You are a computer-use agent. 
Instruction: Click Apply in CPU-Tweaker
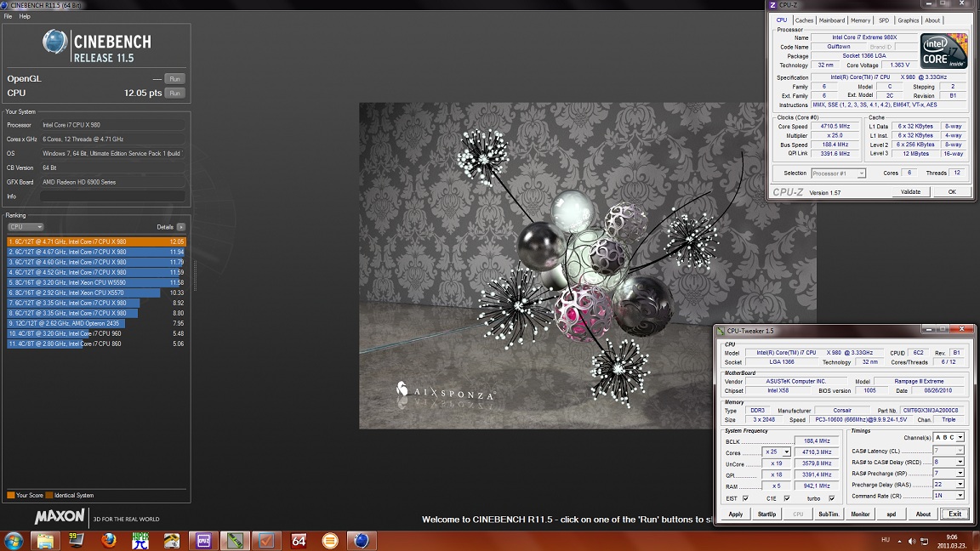coord(736,514)
